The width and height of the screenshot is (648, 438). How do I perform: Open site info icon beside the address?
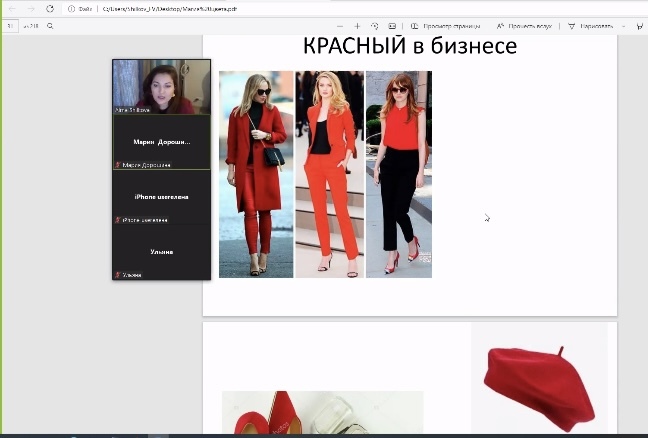click(x=71, y=9)
